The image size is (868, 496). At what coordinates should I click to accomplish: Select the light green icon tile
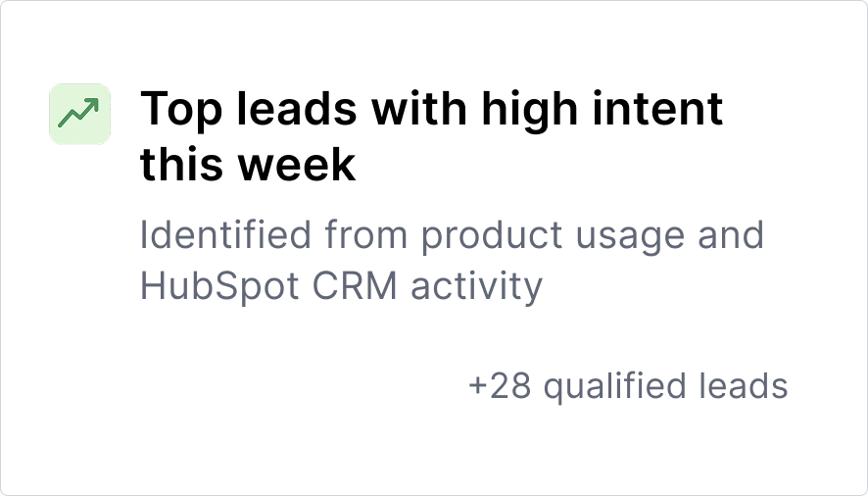pos(79,114)
